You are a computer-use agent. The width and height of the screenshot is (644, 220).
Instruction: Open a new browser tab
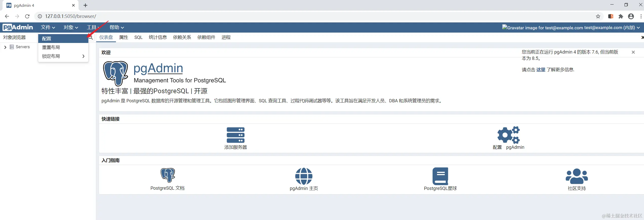85,5
